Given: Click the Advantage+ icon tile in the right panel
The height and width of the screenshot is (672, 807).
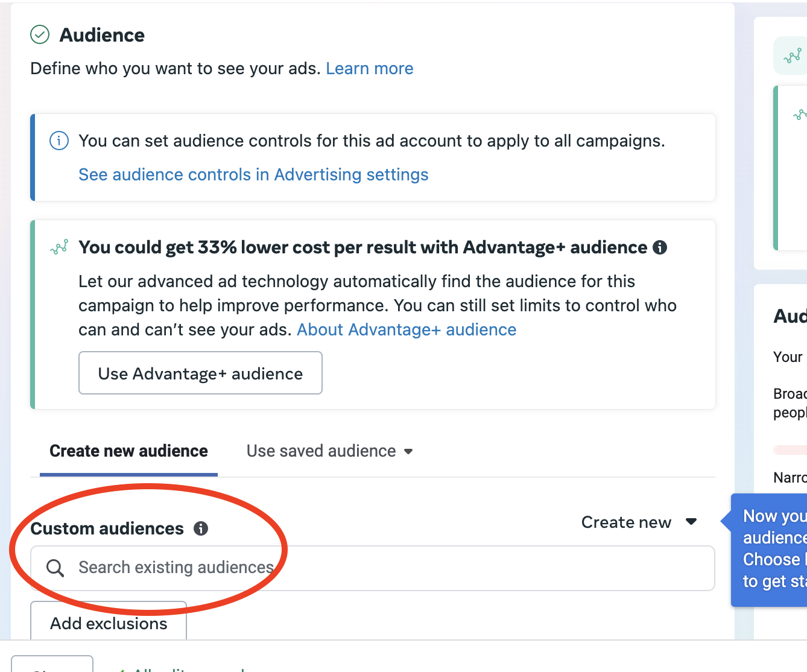Looking at the screenshot, I should 792,57.
